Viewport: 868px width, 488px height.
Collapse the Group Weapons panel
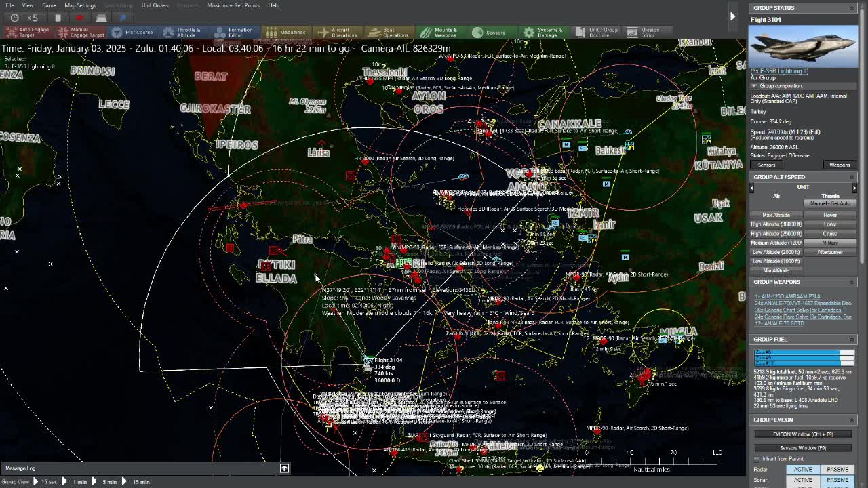(x=852, y=282)
